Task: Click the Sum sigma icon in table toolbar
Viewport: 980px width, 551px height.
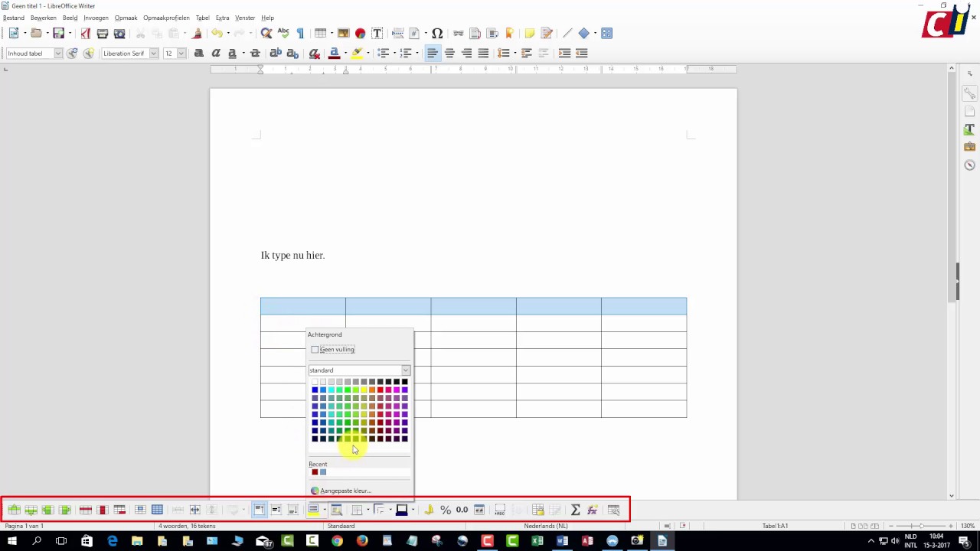Action: click(575, 510)
